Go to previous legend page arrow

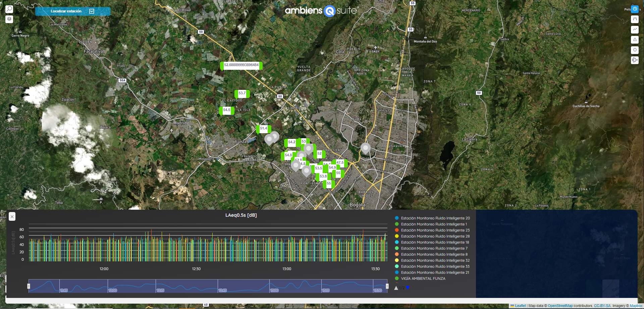click(396, 288)
